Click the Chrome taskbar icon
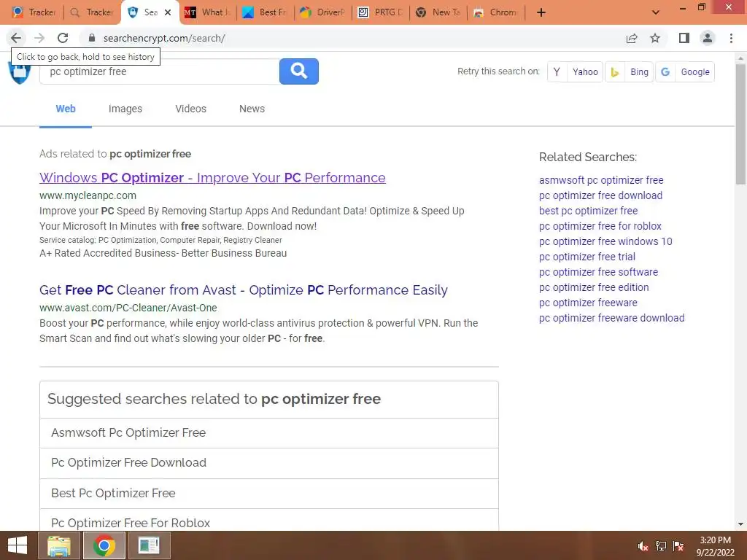Image resolution: width=747 pixels, height=560 pixels. (x=104, y=545)
